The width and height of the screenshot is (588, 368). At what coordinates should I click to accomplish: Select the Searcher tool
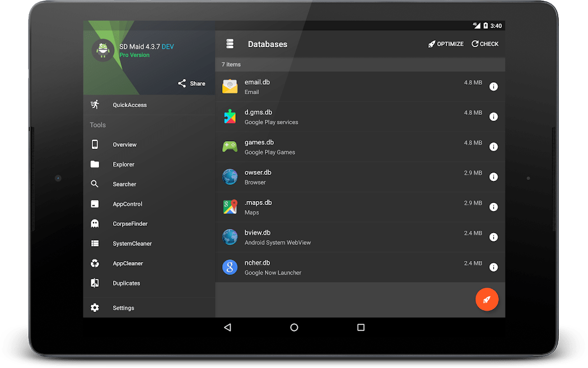click(x=124, y=184)
